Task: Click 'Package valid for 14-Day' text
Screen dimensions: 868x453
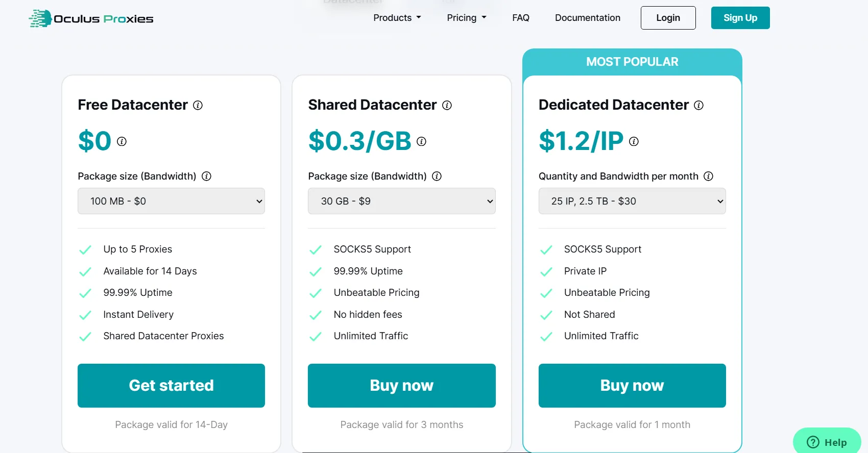Action: point(171,424)
